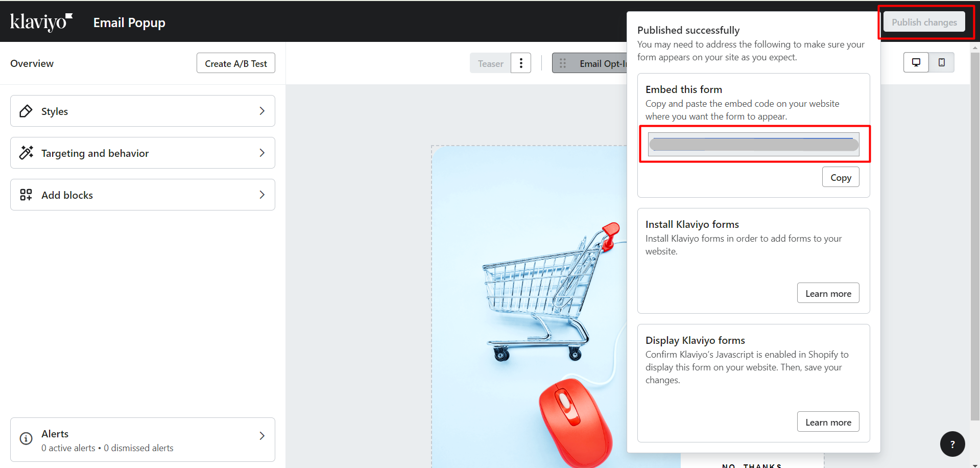980x468 pixels.
Task: Select the Teaser step tab
Action: tap(490, 63)
